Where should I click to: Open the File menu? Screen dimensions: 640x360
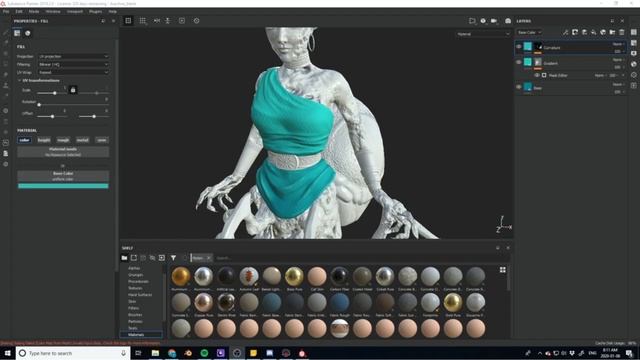6,11
